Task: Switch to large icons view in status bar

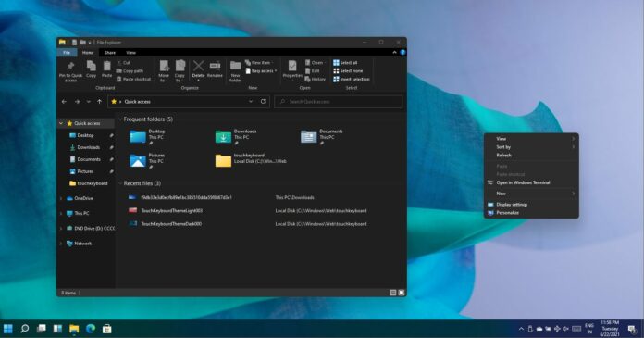Action: coord(402,293)
